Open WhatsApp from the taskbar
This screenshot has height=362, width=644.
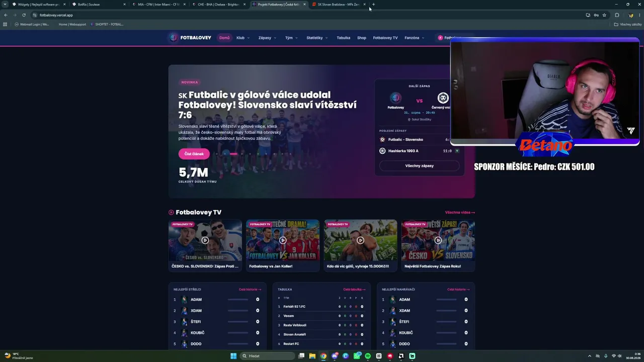[x=357, y=356]
